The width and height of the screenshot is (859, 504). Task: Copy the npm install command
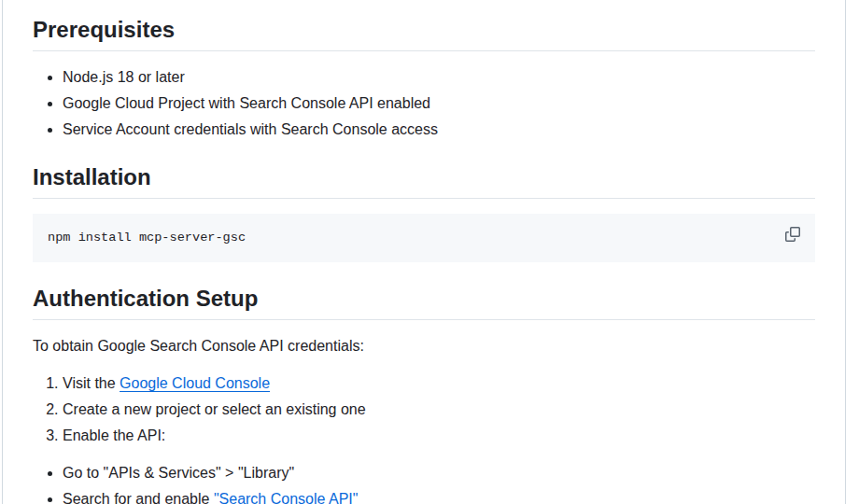792,234
